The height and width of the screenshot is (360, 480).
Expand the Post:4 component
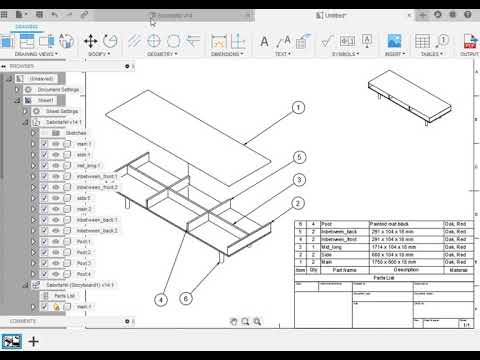pyautogui.click(x=33, y=274)
